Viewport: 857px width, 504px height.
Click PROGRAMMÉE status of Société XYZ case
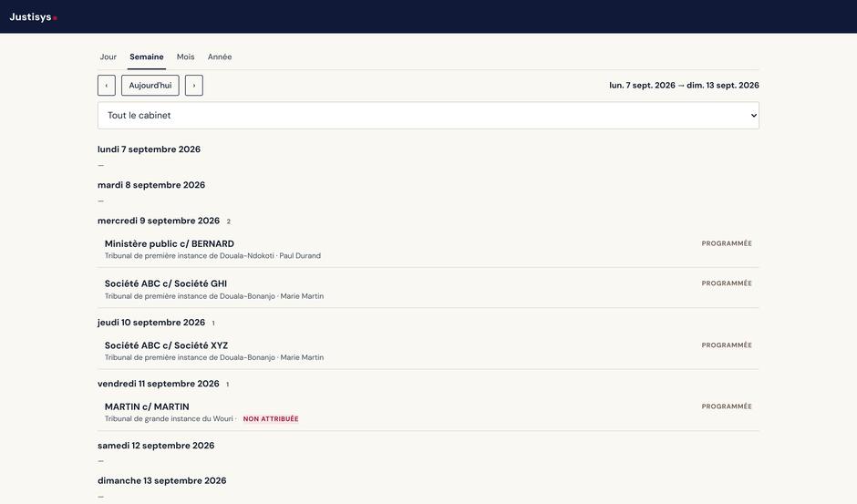pos(727,345)
